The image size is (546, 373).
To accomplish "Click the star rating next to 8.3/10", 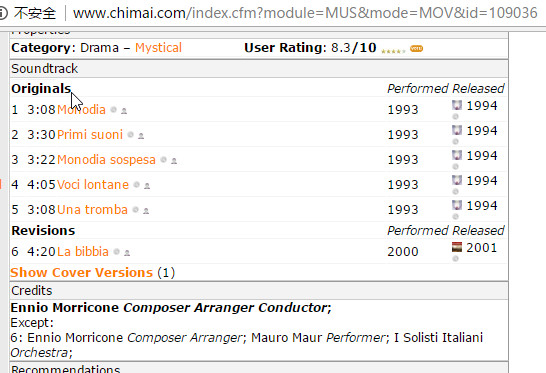I will [393, 51].
